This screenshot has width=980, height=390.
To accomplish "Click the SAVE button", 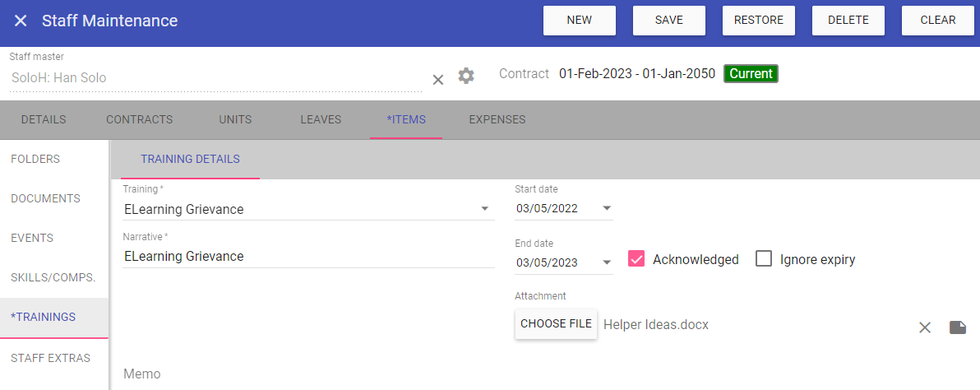I will tap(668, 21).
